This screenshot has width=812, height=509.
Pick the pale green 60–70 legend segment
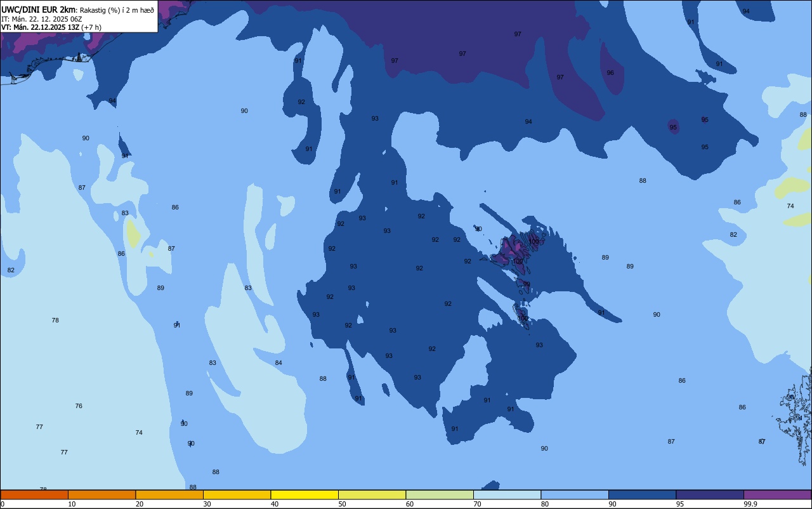click(440, 494)
